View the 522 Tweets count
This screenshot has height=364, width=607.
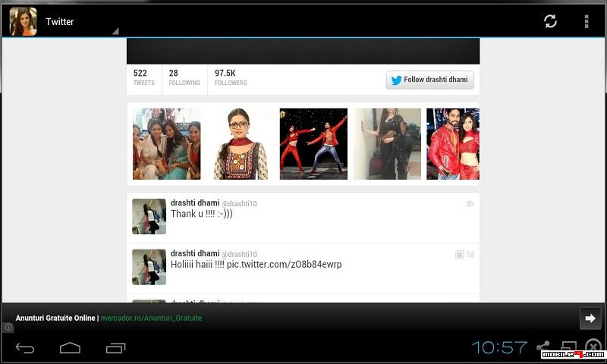click(143, 77)
